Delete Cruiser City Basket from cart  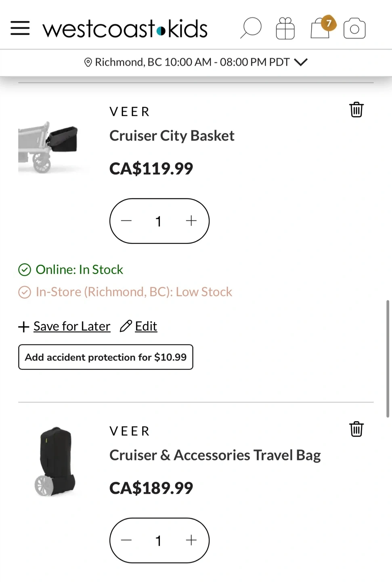[x=356, y=110]
